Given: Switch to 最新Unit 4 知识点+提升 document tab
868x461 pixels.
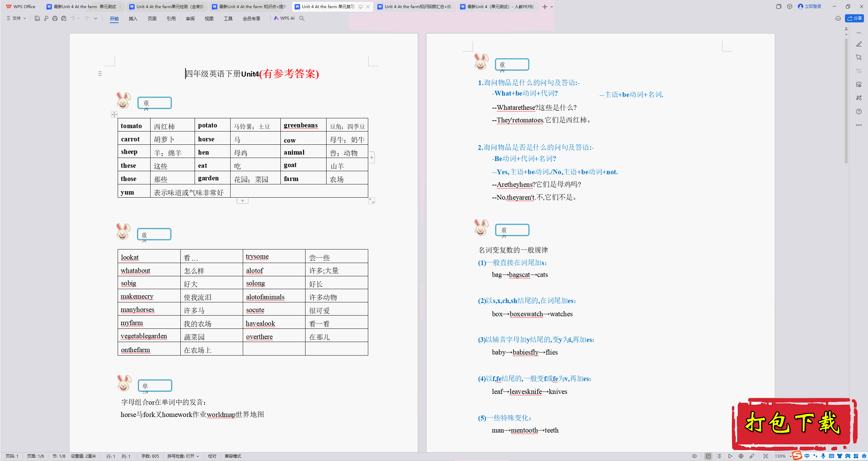Looking at the screenshot, I should pos(250,6).
